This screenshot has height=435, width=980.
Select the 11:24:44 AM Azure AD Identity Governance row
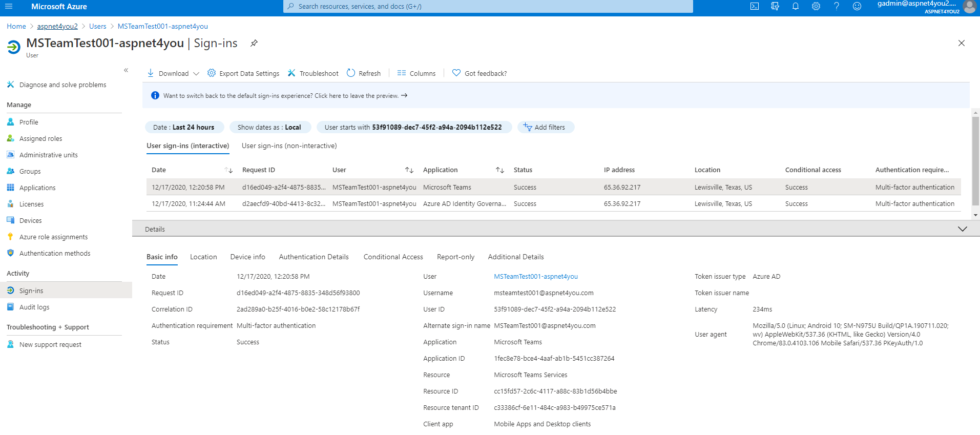[x=554, y=203]
